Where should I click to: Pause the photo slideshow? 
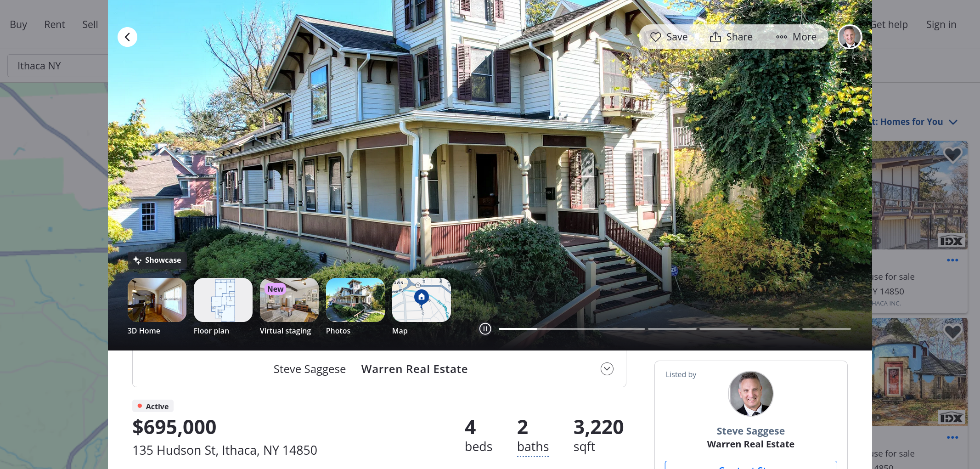pos(485,329)
